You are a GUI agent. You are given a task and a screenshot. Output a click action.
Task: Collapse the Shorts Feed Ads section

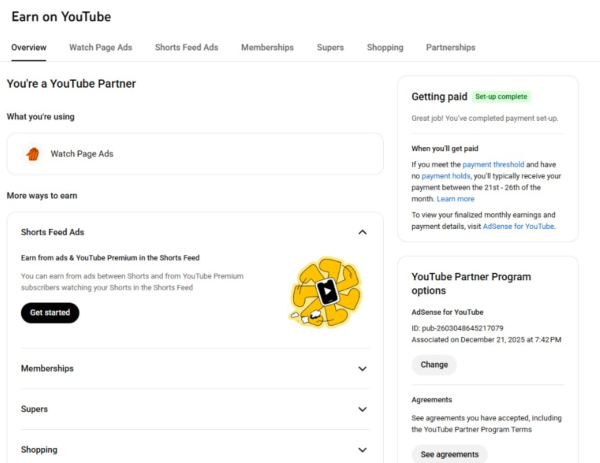click(362, 232)
